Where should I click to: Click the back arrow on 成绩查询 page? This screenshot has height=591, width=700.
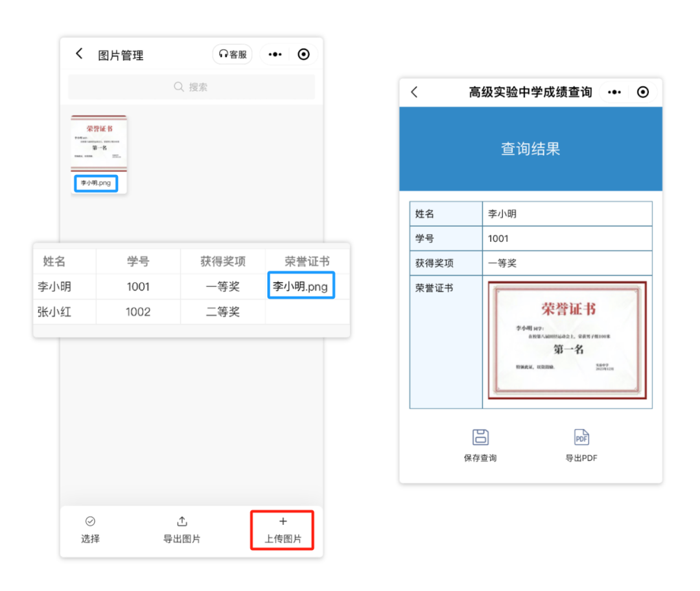point(415,92)
